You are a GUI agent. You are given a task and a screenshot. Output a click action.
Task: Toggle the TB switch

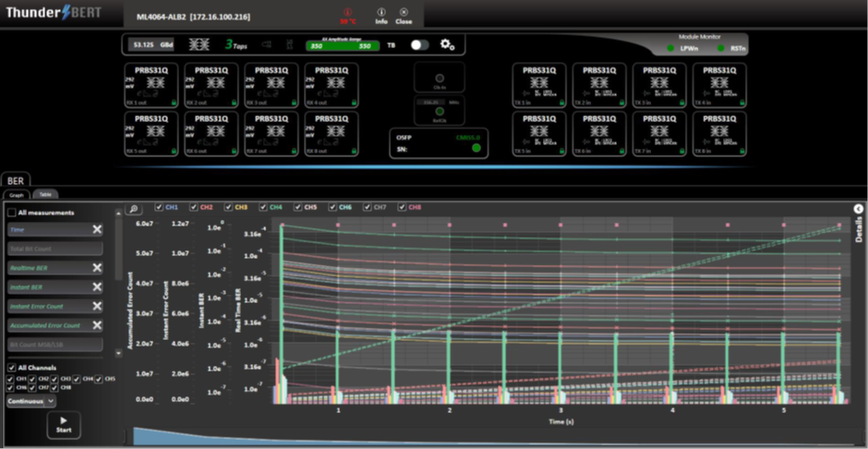tap(419, 44)
